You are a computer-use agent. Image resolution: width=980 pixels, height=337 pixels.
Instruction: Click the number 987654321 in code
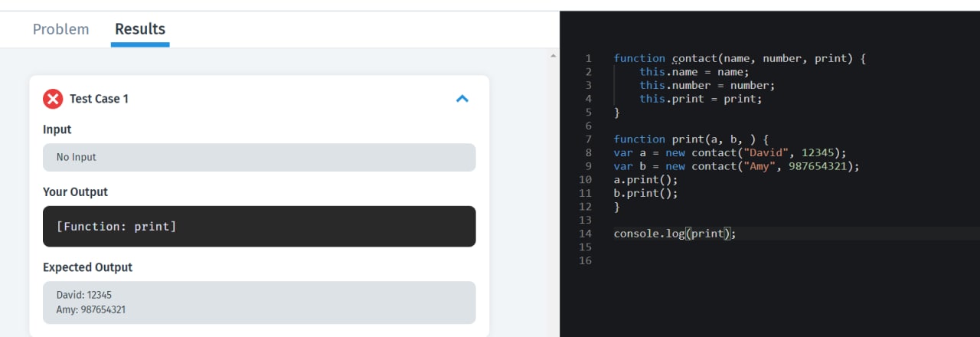point(818,166)
